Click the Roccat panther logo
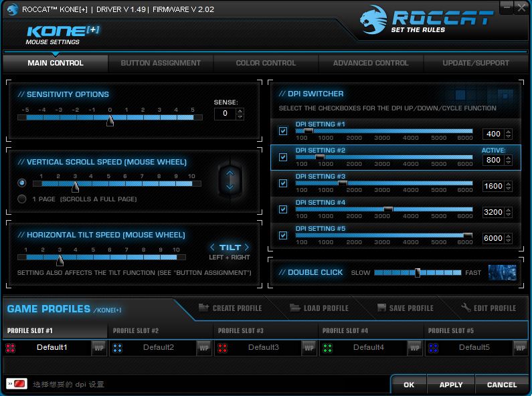The image size is (532, 396). coord(373,19)
